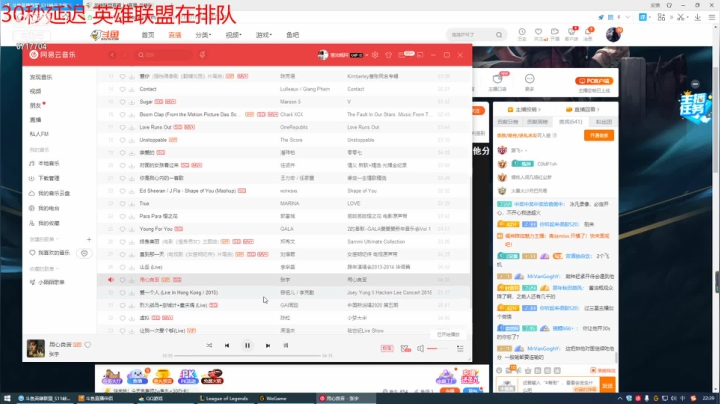Image resolution: width=720 pixels, height=404 pixels.
Task: Collapse the collected playlists section
Action: pyautogui.click(x=44, y=269)
